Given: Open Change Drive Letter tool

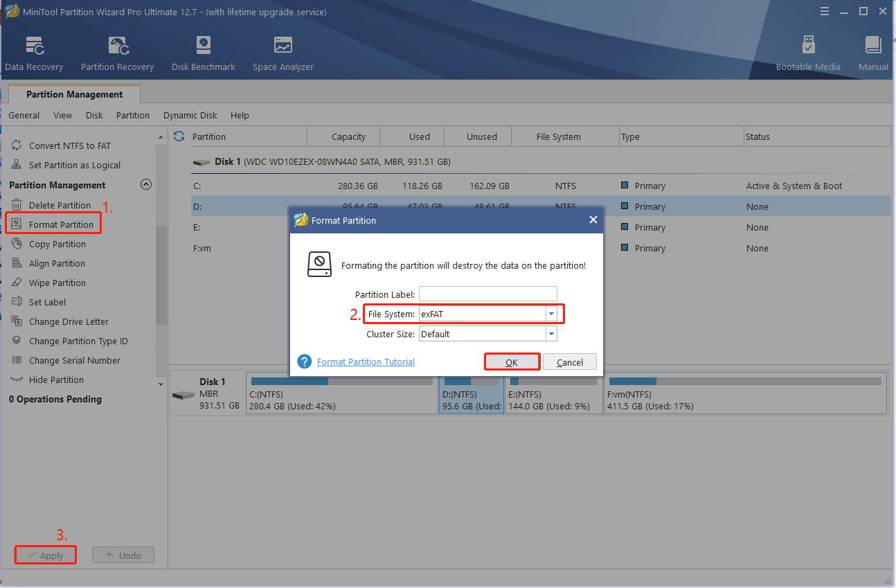Looking at the screenshot, I should pyautogui.click(x=68, y=321).
